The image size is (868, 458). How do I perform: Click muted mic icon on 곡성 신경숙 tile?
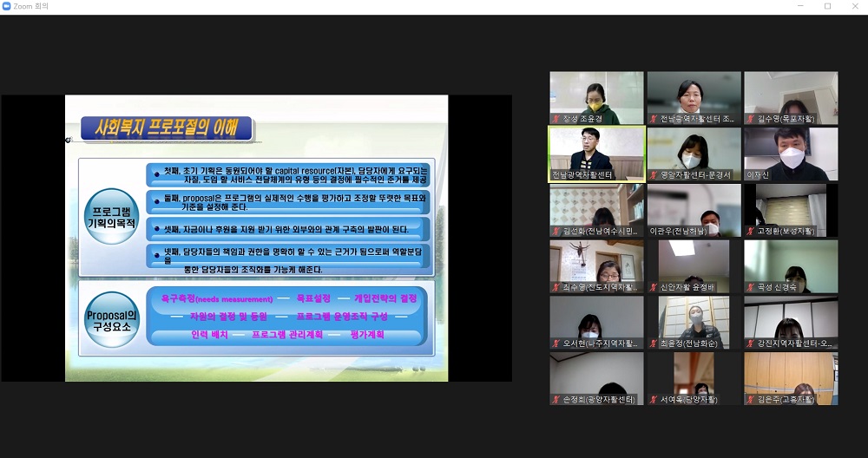pyautogui.click(x=751, y=287)
